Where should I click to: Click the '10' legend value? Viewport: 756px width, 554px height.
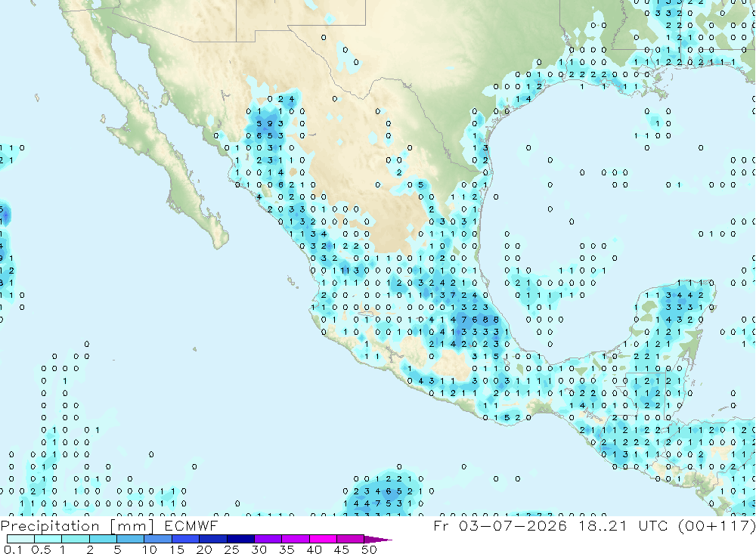pyautogui.click(x=149, y=549)
